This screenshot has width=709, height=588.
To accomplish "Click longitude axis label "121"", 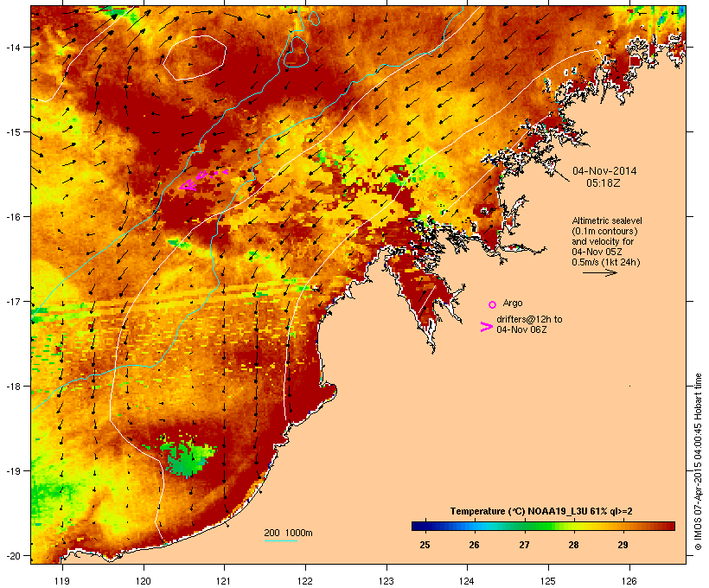I will coord(224,581).
